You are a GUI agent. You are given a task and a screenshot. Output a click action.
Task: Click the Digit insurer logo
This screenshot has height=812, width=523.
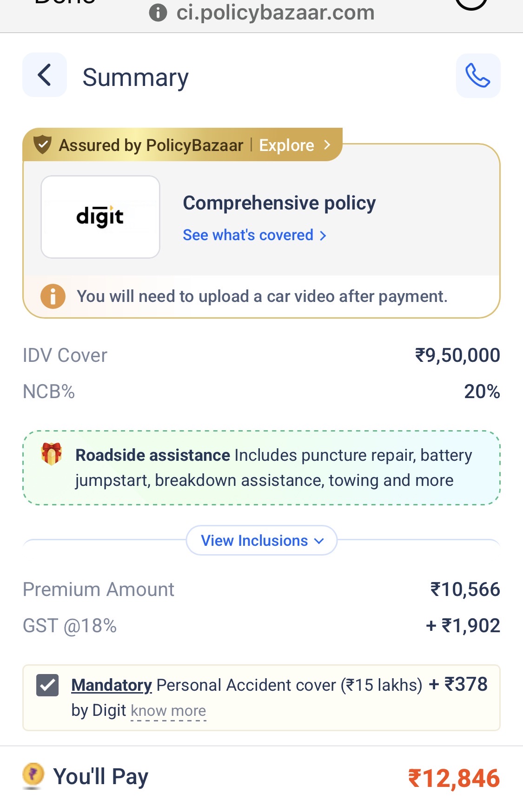[100, 217]
